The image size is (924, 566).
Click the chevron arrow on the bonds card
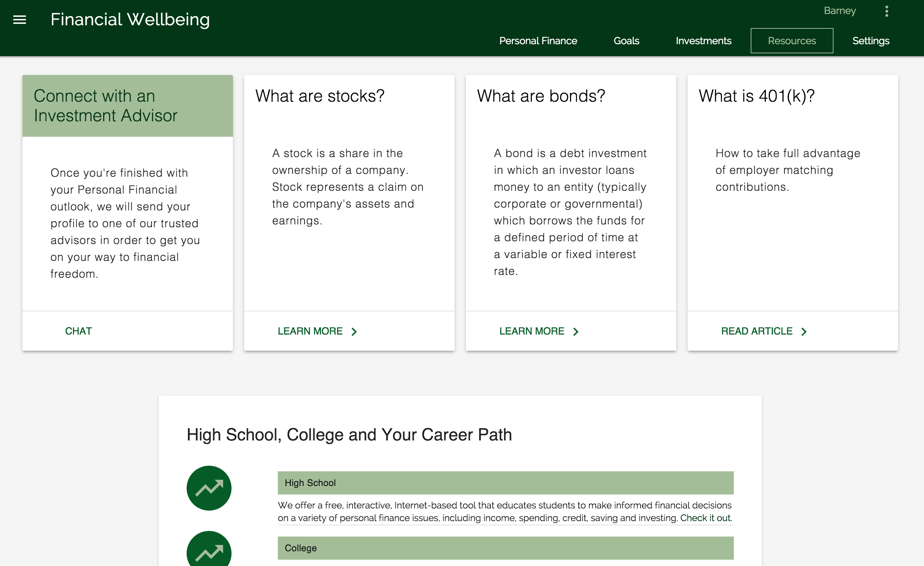point(576,331)
